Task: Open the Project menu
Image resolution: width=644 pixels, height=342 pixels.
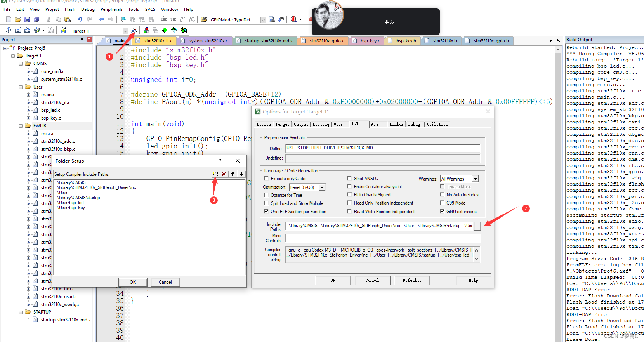Action: [52, 9]
